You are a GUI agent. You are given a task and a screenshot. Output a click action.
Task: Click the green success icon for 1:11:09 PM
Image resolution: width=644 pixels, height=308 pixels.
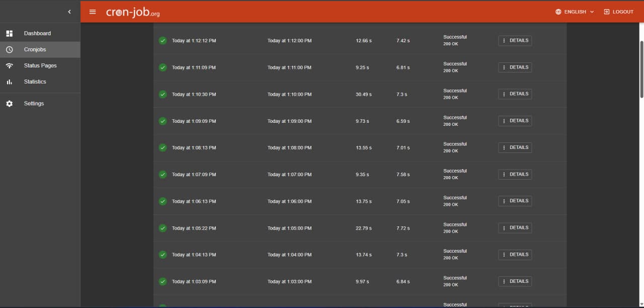tap(163, 67)
